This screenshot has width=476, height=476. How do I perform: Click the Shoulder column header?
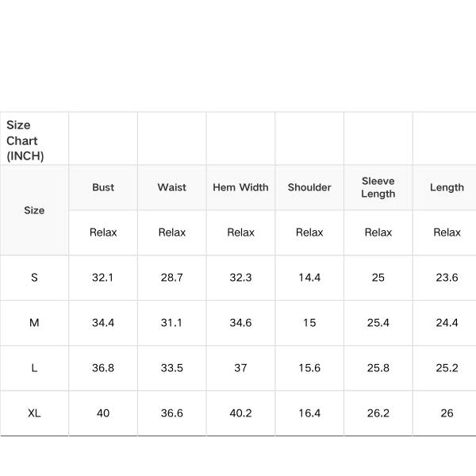(x=309, y=187)
